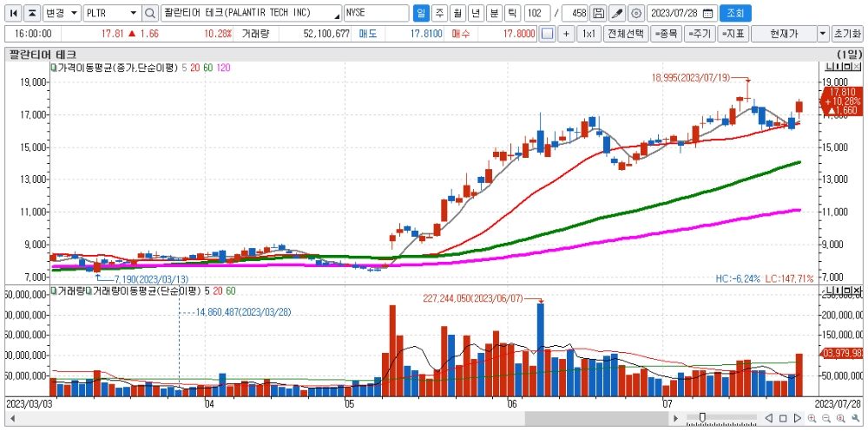Click the 458 total count field
This screenshot has height=431, width=868.
click(575, 13)
